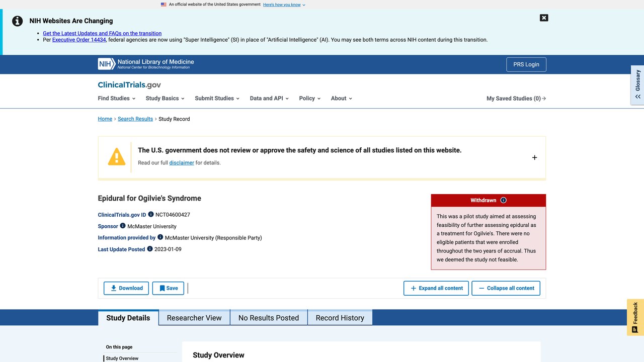
Task: Open the Record History tab
Action: click(340, 318)
